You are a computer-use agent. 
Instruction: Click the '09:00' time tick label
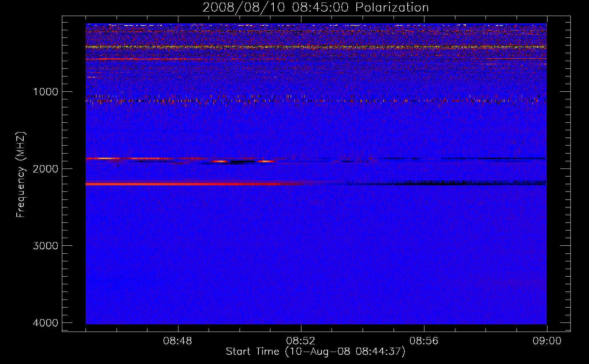[x=547, y=341]
